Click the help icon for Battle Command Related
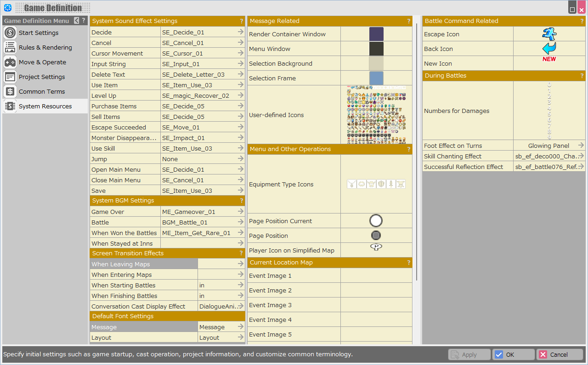The image size is (588, 365). (x=582, y=21)
